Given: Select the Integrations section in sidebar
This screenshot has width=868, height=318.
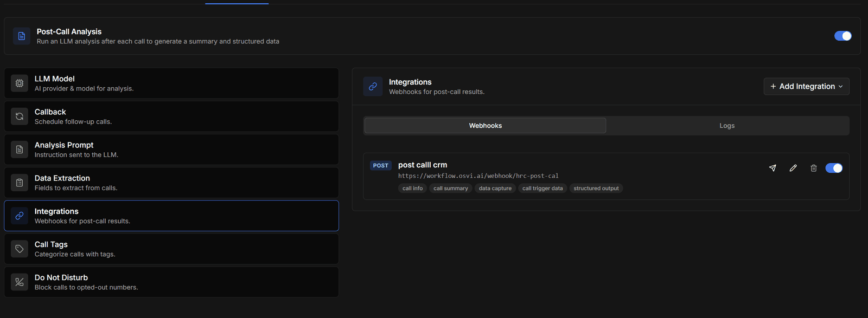Looking at the screenshot, I should tap(171, 216).
